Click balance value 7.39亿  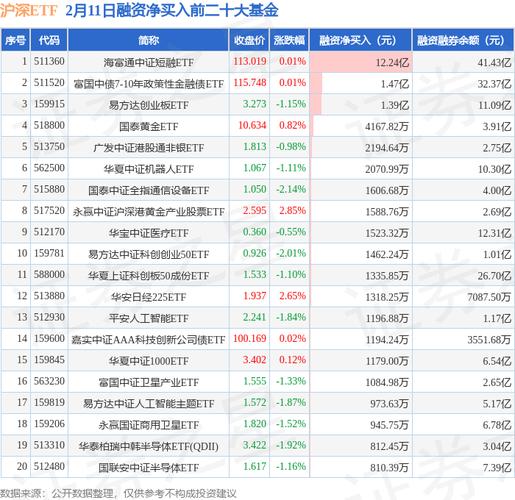[497, 468]
